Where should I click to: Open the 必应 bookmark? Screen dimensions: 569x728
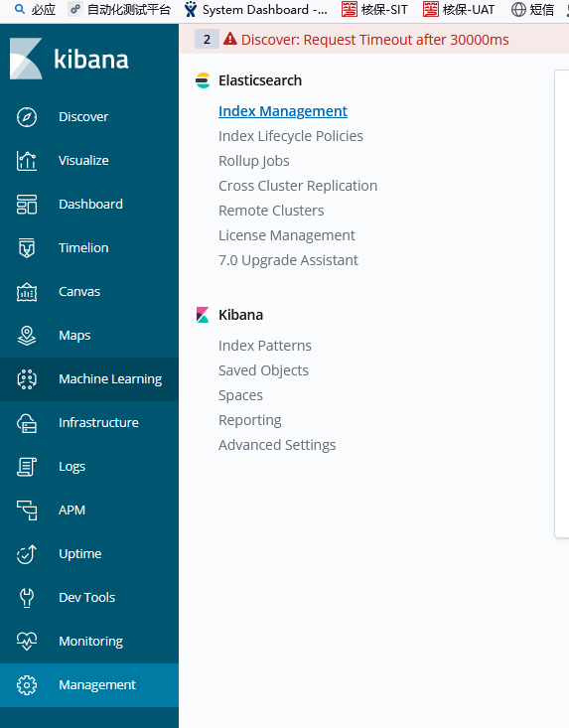[36, 10]
